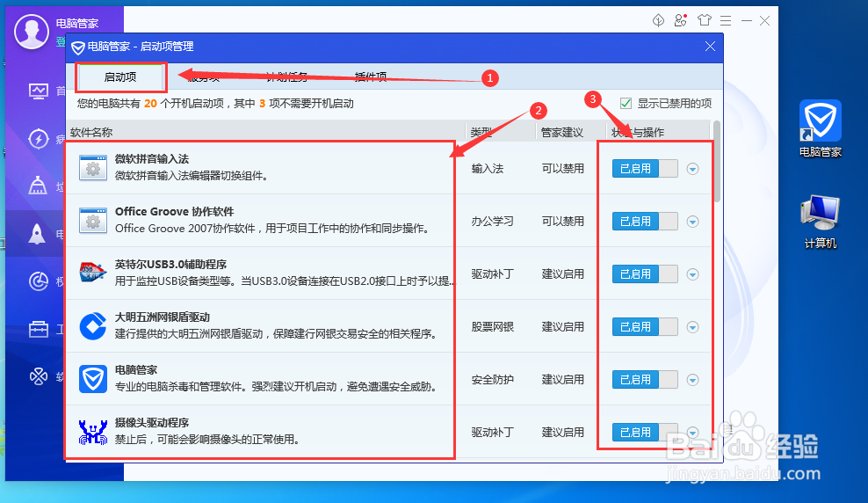
Task: Switch to the 计划任务 tab
Action: [x=286, y=77]
